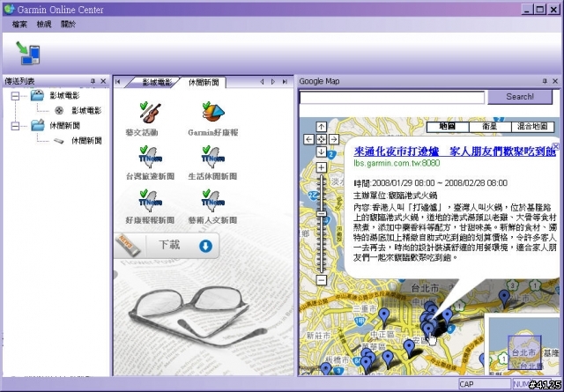Select the 生活休閒新聞 icon
This screenshot has height=392, width=564.
[213, 157]
